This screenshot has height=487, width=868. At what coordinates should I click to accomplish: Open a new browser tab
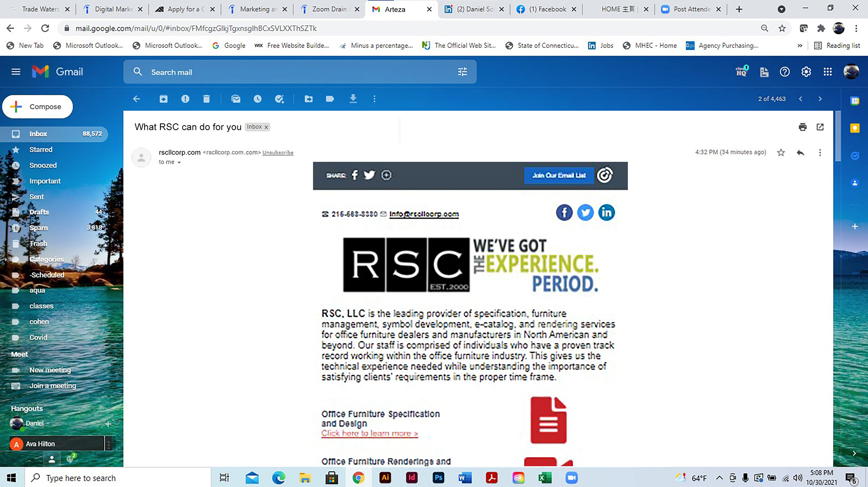click(x=739, y=9)
